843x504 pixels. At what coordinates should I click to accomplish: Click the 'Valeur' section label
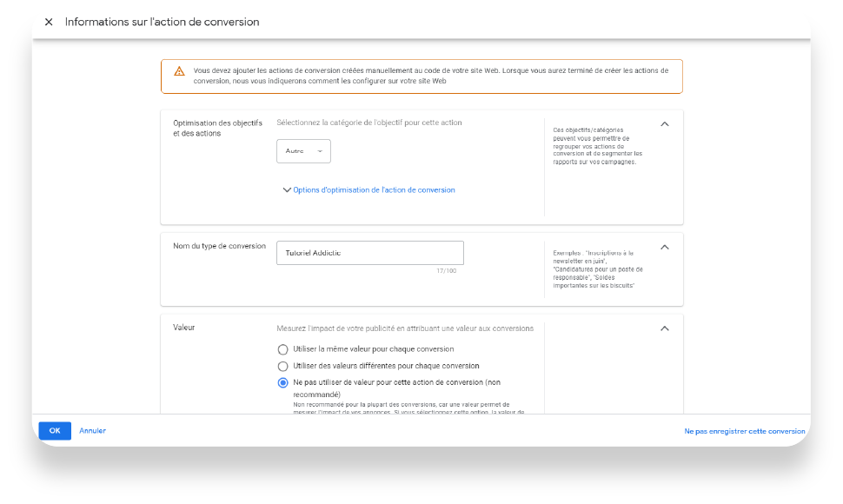tap(184, 328)
